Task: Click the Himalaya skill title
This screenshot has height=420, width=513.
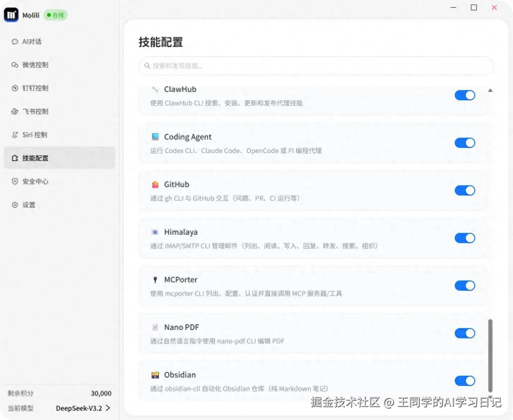Action: pos(180,232)
